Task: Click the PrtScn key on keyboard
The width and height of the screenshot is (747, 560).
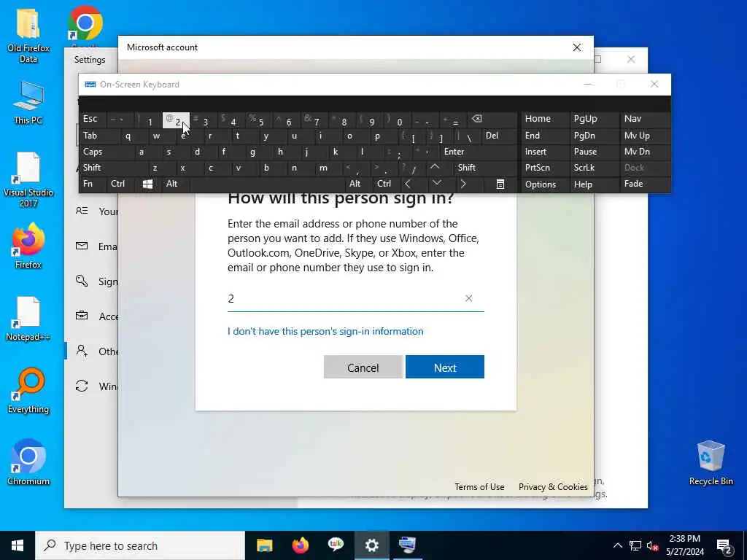Action: click(545, 168)
